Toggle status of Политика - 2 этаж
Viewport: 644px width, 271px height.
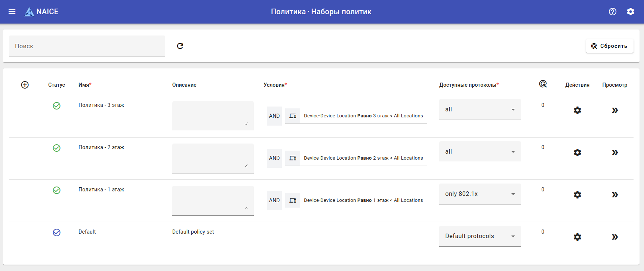click(57, 148)
